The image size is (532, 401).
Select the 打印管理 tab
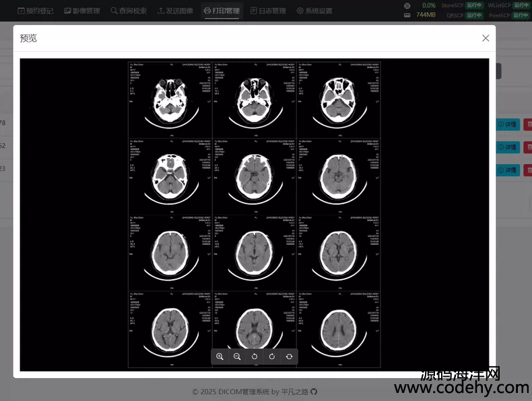(x=222, y=11)
